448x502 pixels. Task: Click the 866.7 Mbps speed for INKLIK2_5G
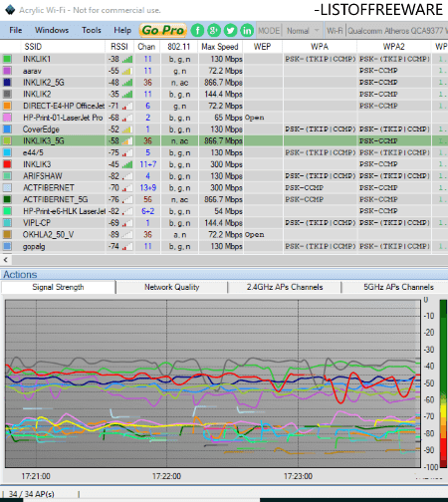(x=223, y=83)
